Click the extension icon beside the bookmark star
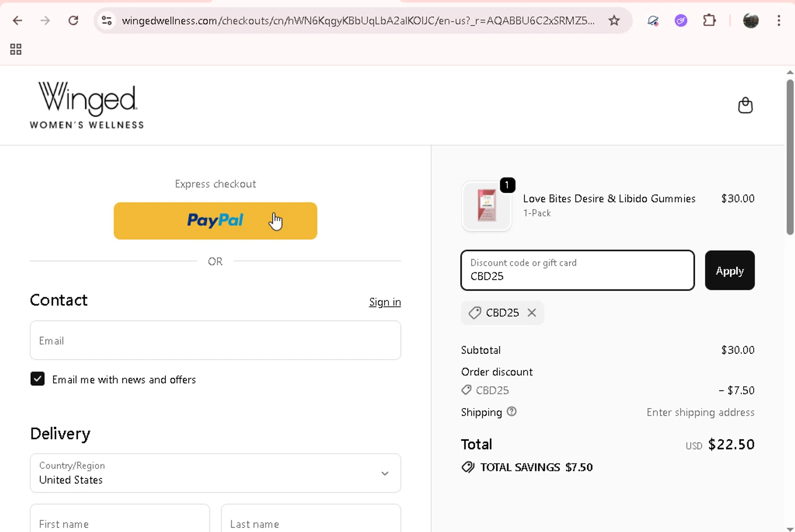This screenshot has height=532, width=795. pyautogui.click(x=653, y=21)
